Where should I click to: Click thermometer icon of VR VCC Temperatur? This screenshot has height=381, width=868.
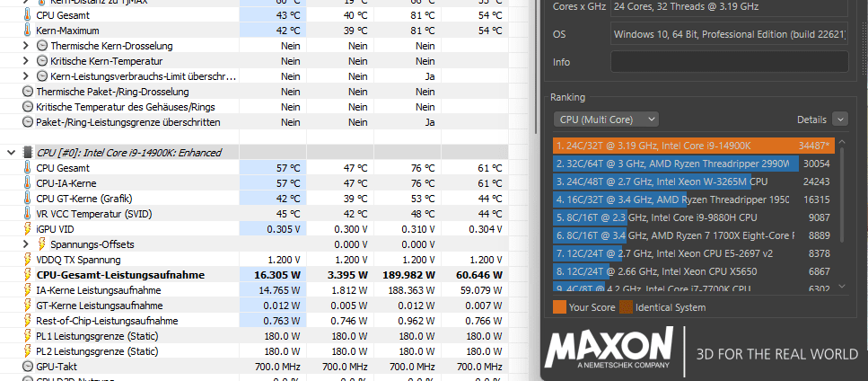click(28, 214)
